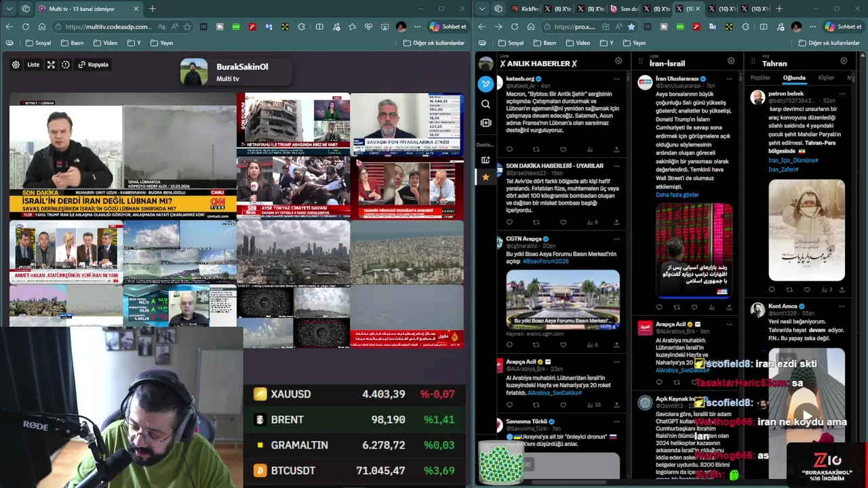Click the BTCUSDT ticker row
Image resolution: width=868 pixels, height=488 pixels.
point(355,470)
